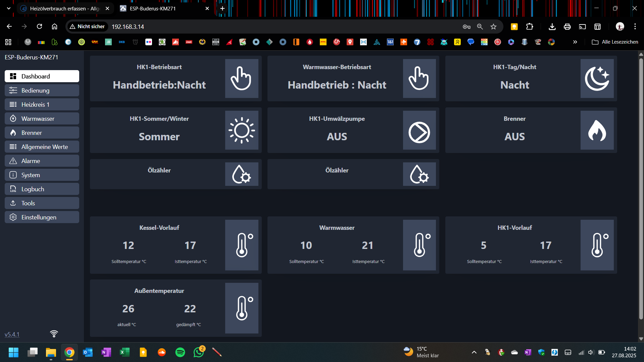This screenshot has height=362, width=644.
Task: Show hidden system tray icons
Action: tap(474, 352)
